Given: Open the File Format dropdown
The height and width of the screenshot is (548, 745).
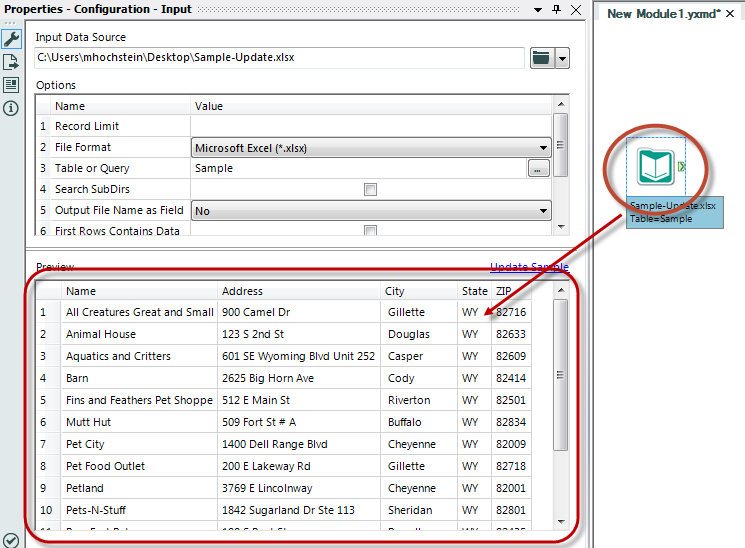Looking at the screenshot, I should coord(371,148).
